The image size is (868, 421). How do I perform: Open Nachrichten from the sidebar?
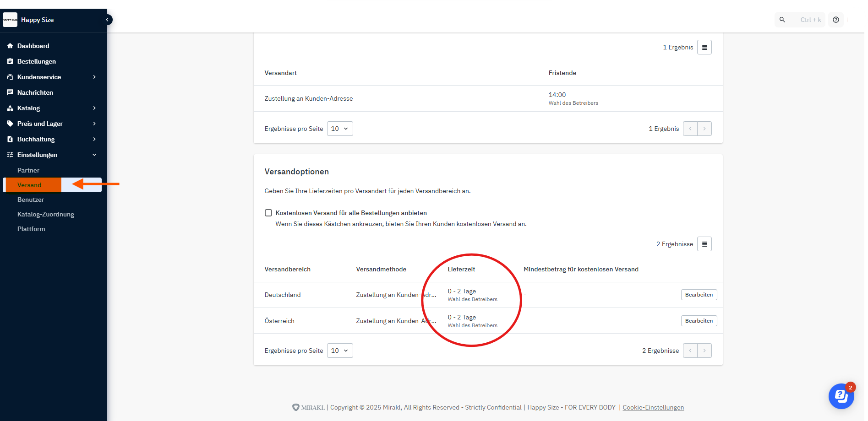tap(35, 92)
